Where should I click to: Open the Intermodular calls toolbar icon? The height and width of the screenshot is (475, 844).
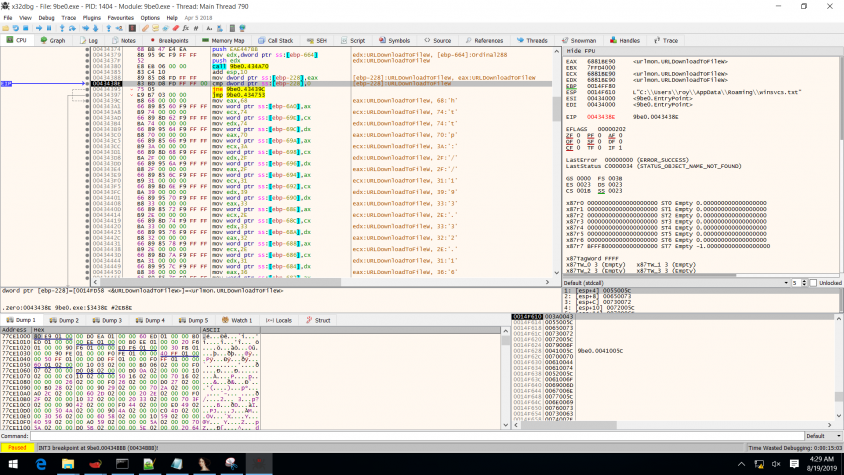(220, 28)
